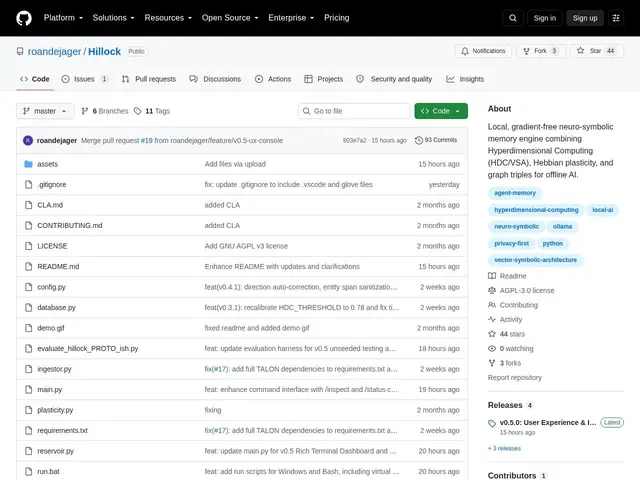640x480 pixels.
Task: Expand the Platform menu
Action: pos(63,18)
